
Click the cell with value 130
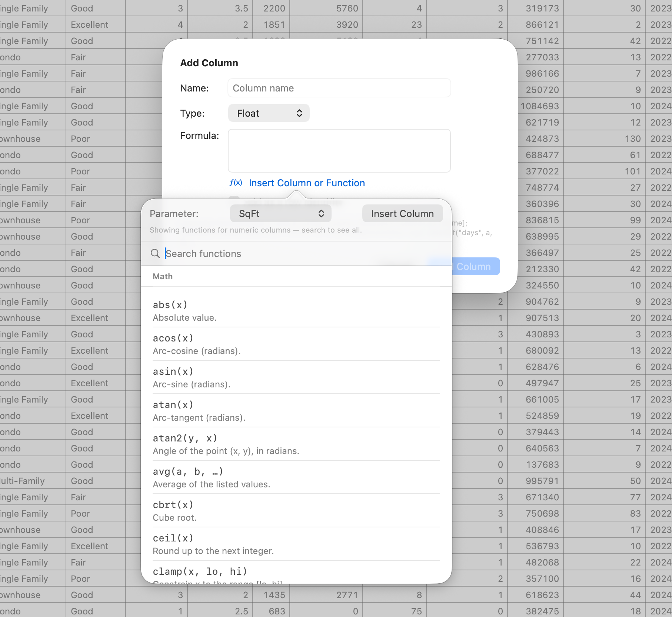tap(604, 139)
